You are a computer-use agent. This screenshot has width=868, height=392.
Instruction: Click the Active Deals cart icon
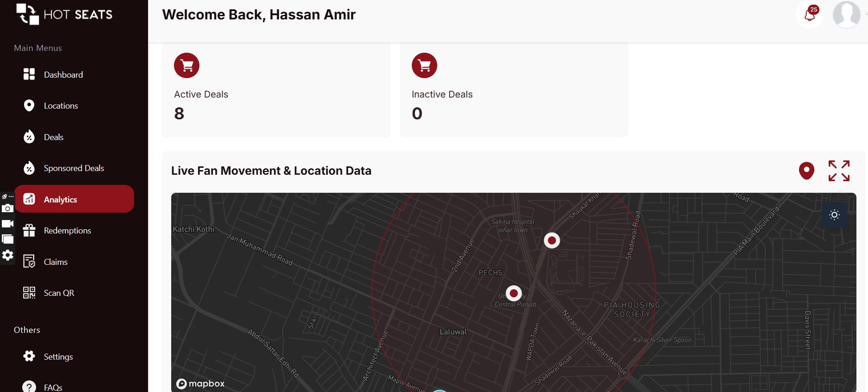click(186, 66)
